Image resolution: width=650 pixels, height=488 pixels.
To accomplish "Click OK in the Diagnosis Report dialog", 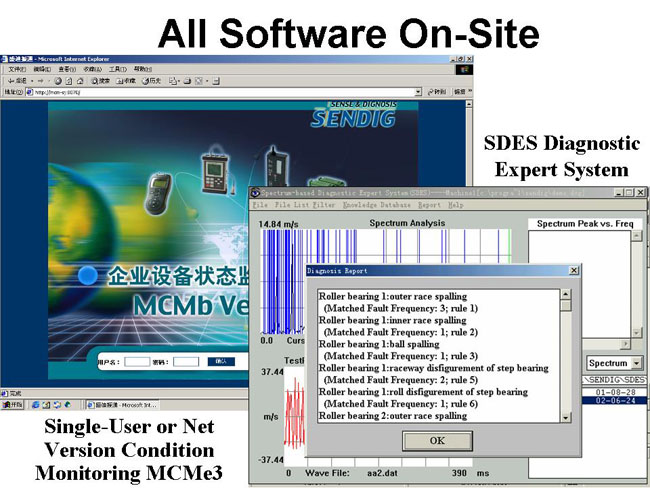I will point(437,440).
